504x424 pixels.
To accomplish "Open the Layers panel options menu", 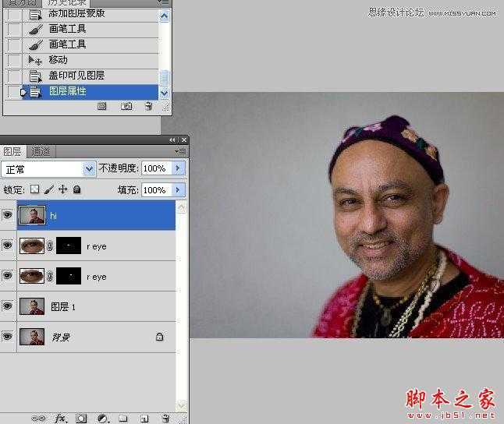I will tap(181, 151).
